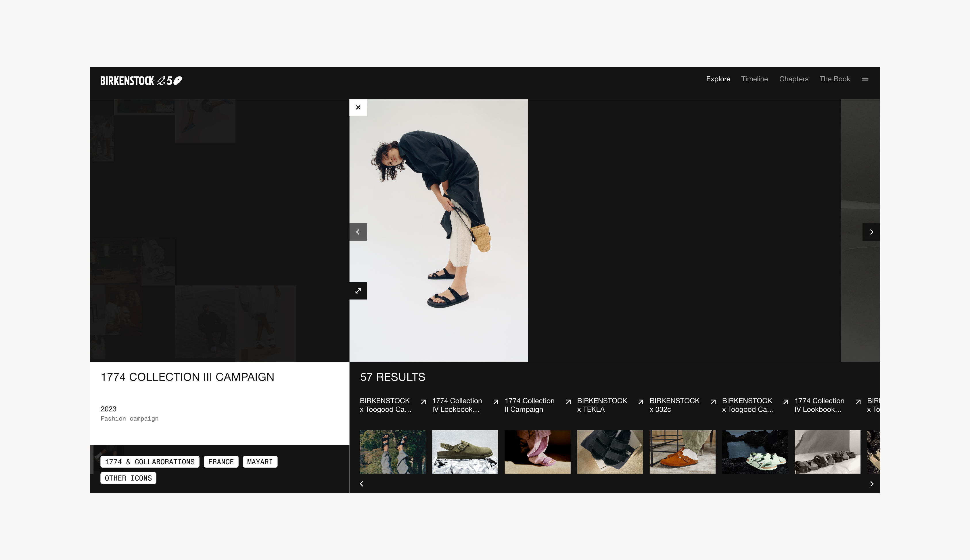The height and width of the screenshot is (560, 970).
Task: Open second 1774 Collection IV Lookbook title
Action: pyautogui.click(x=819, y=405)
